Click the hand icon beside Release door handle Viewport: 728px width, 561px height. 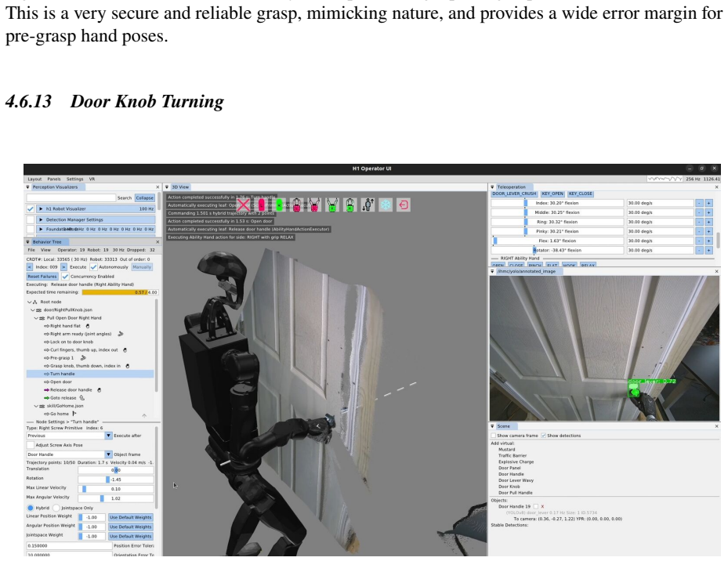[x=99, y=390]
